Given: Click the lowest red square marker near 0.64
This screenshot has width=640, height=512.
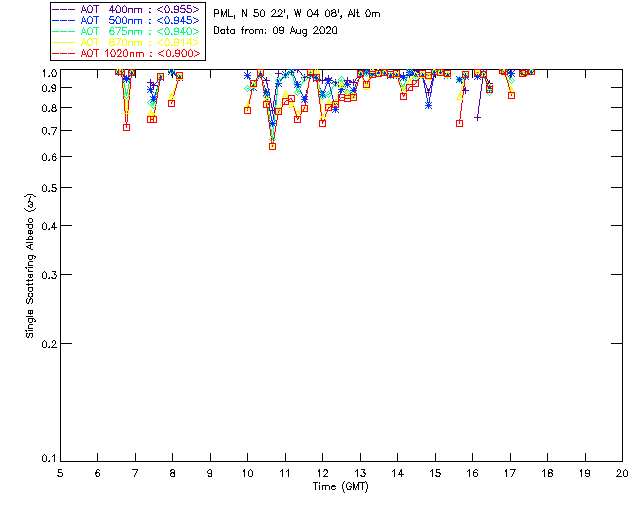Looking at the screenshot, I should point(273,146).
